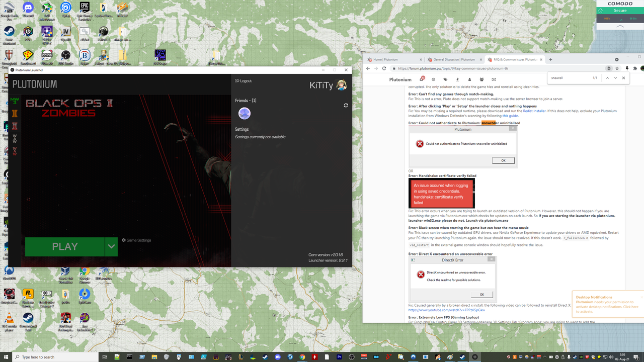This screenshot has width=644, height=362.
Task: Open the Tags icon in forum nav
Action: pos(445,79)
